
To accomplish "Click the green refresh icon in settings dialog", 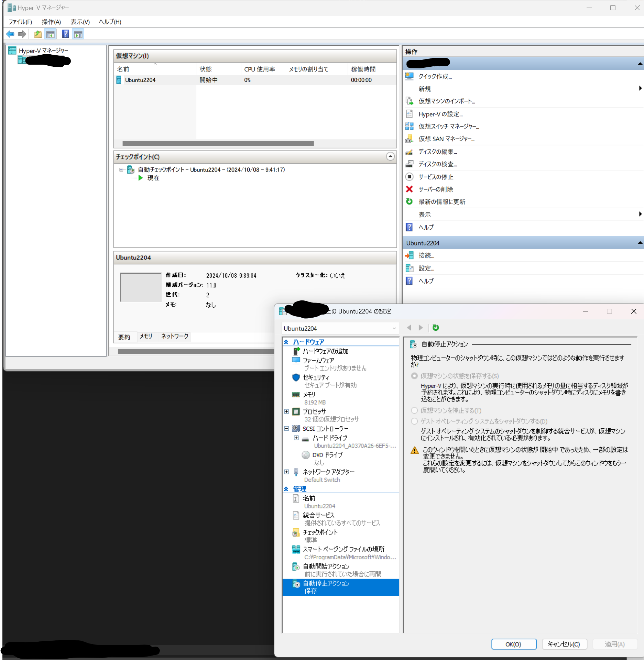I will pos(436,328).
